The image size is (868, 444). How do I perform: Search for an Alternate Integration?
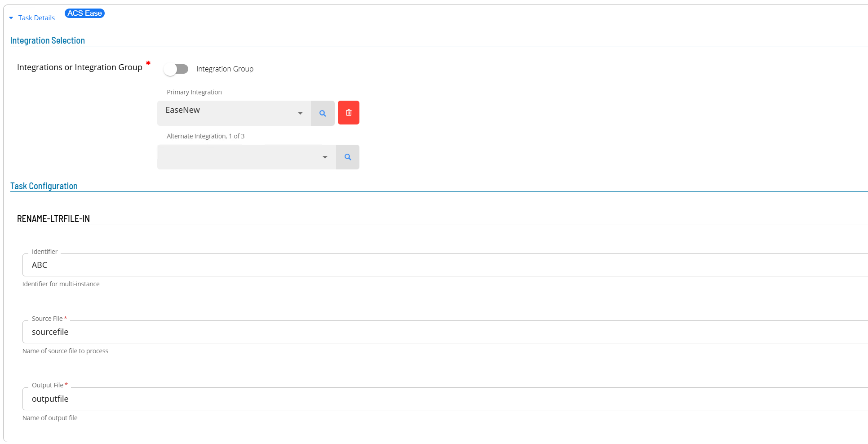coord(348,157)
